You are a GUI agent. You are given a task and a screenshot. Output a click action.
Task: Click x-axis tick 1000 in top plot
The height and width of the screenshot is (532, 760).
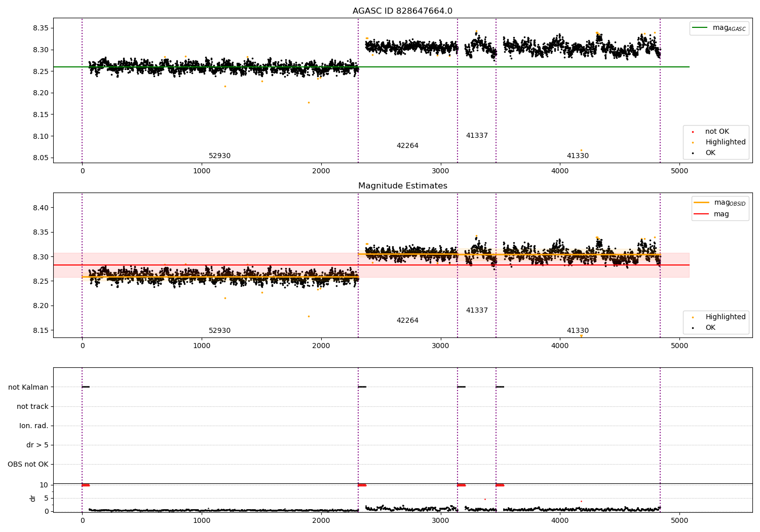click(202, 171)
